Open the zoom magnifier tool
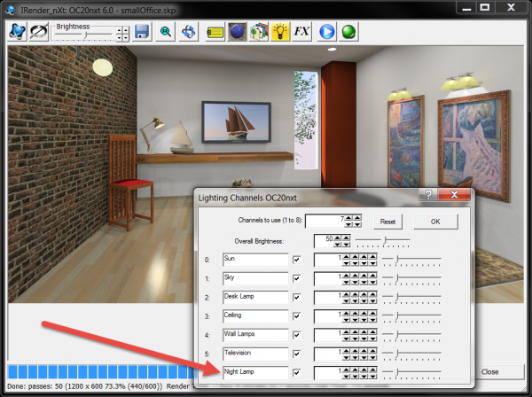Viewport: 532px width, 397px height. click(x=165, y=31)
